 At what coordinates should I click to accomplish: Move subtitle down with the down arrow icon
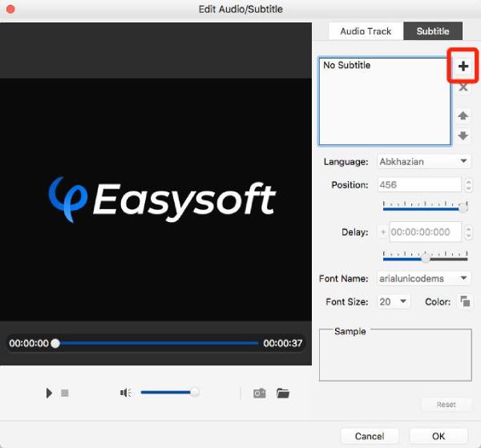coord(463,135)
